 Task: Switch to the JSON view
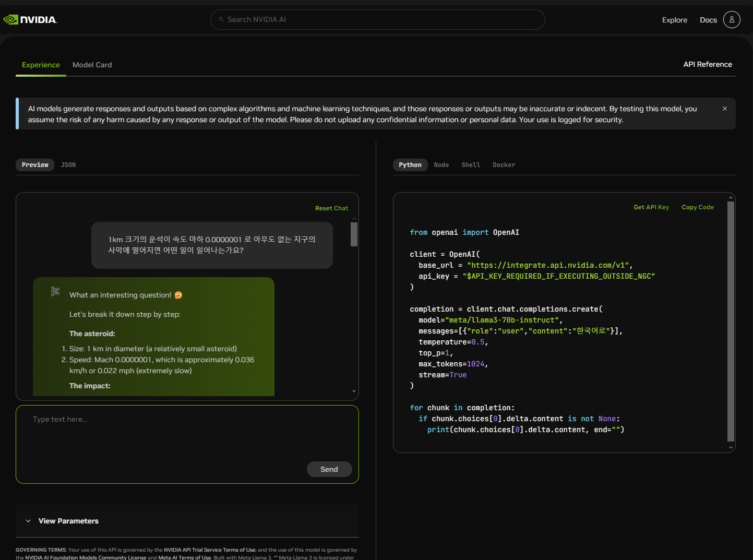pos(68,165)
